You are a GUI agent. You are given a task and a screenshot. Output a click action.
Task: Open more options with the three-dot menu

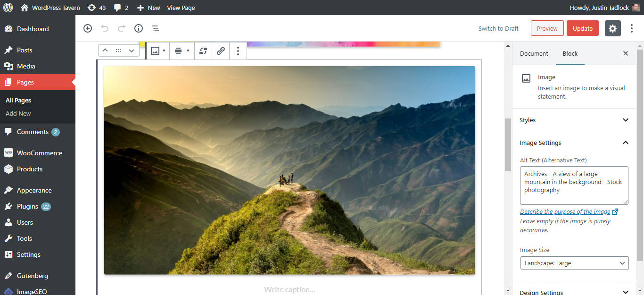238,51
